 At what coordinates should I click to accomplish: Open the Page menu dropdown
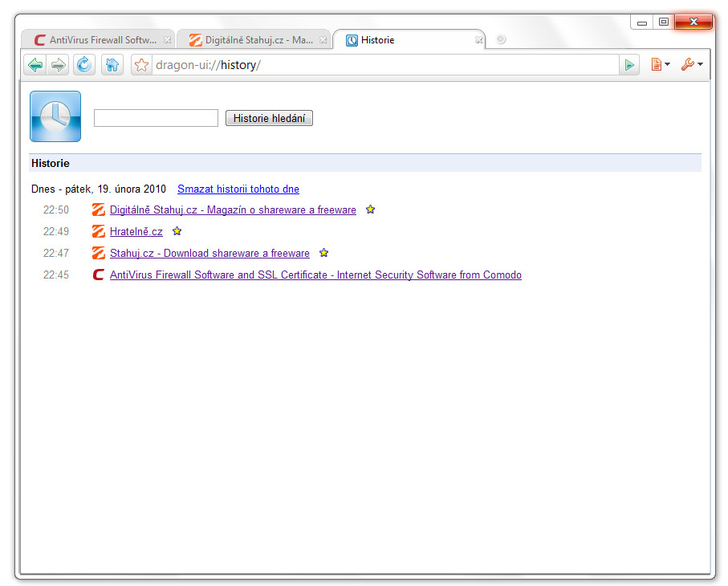[x=661, y=64]
